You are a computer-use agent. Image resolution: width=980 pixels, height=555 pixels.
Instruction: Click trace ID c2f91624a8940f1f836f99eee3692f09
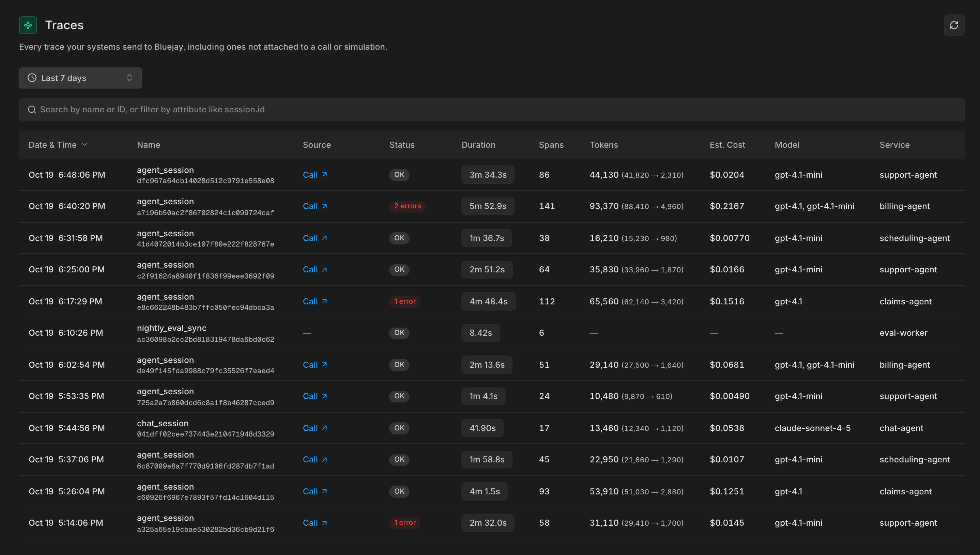pos(205,276)
